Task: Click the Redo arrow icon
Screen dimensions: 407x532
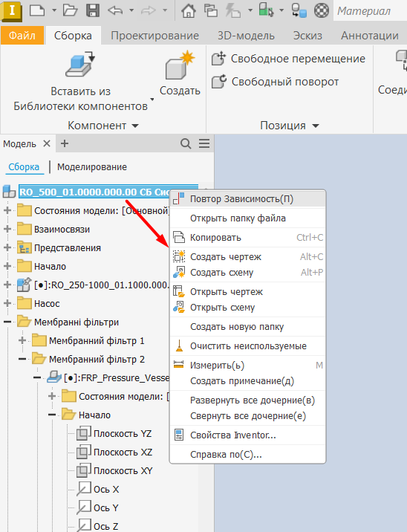Action: (149, 10)
